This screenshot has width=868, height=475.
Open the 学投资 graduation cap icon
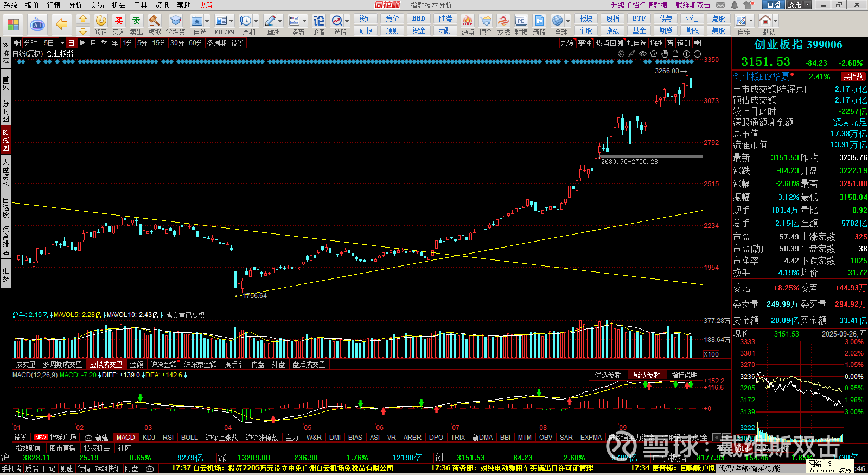pos(175,21)
